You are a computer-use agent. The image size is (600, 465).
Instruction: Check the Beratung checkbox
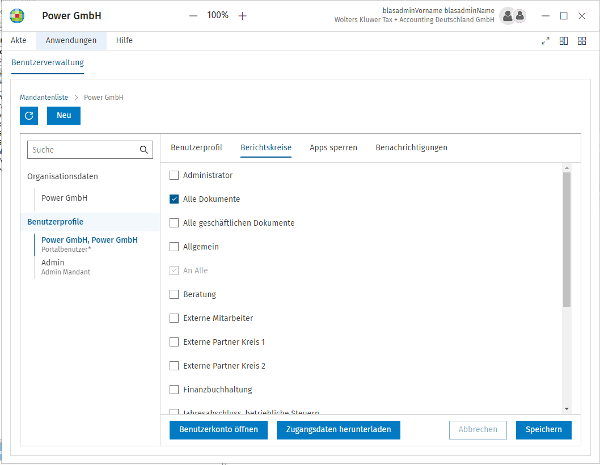(174, 294)
